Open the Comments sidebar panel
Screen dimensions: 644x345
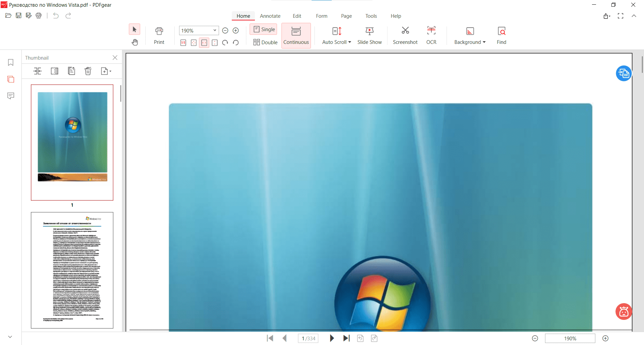pos(11,96)
